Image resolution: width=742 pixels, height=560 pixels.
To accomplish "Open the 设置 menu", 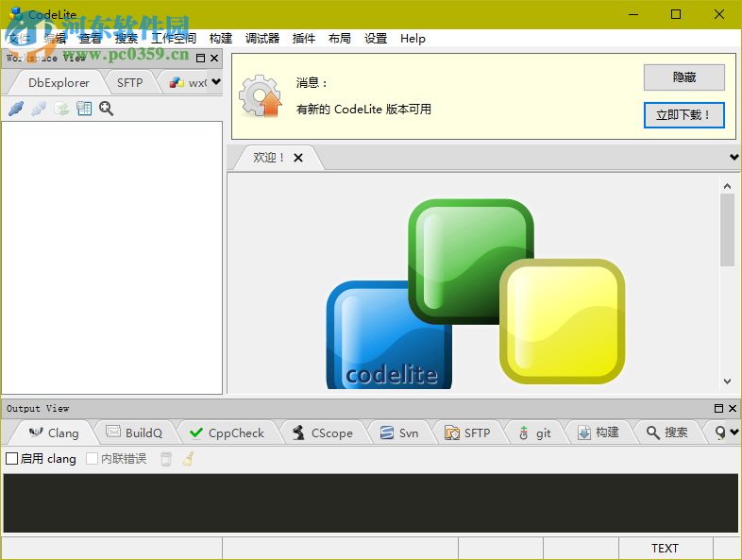I will point(376,39).
